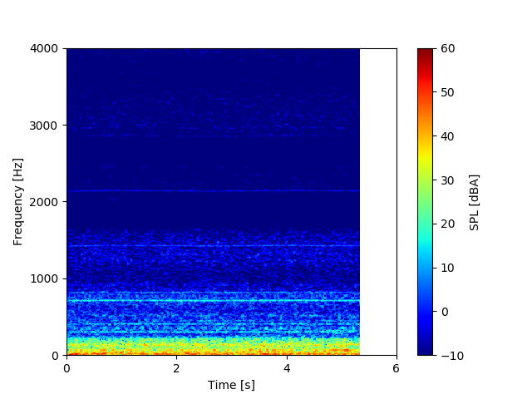Click the 50 tick label on colorbar
Viewport: 532px width, 399px height.
446,92
